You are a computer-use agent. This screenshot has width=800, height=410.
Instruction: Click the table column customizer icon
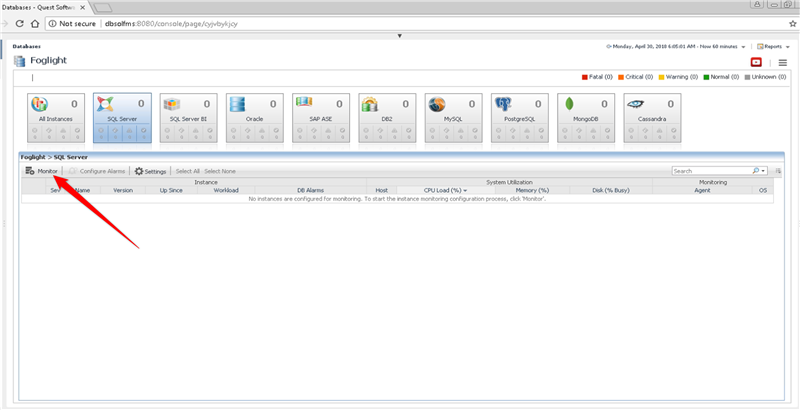click(778, 171)
